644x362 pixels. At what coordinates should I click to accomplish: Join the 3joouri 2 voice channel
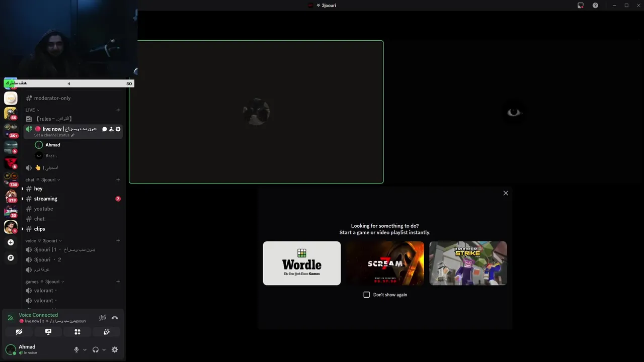pos(73,259)
